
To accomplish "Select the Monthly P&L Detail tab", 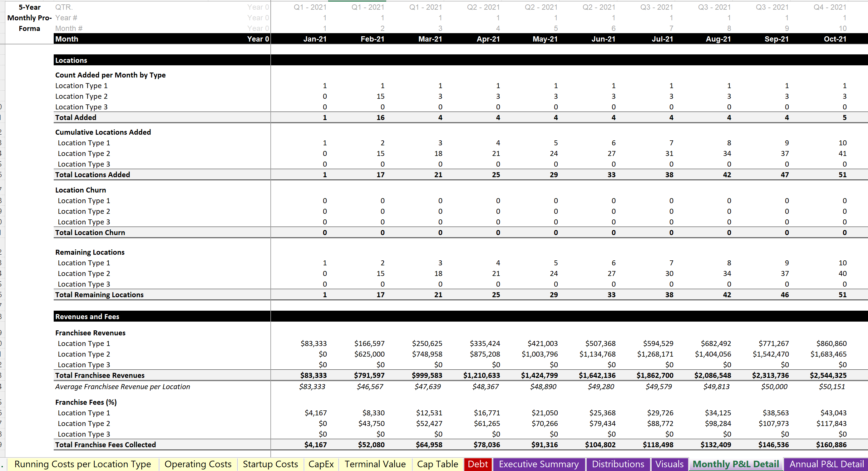I will point(736,464).
